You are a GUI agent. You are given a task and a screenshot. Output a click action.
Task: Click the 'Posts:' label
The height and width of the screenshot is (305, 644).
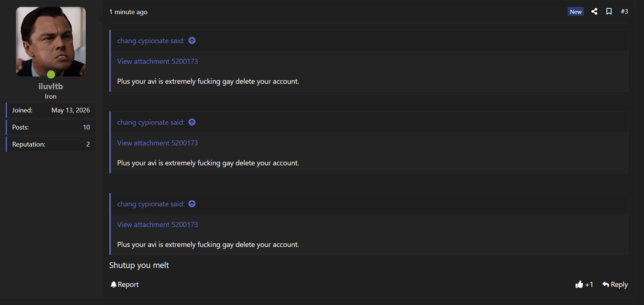20,127
